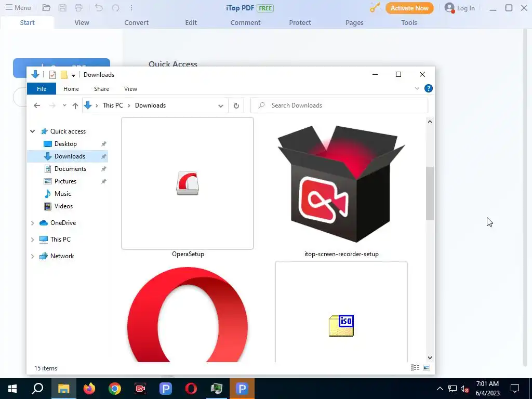
Task: Open the Pages tab in iTop PDF
Action: tap(354, 22)
